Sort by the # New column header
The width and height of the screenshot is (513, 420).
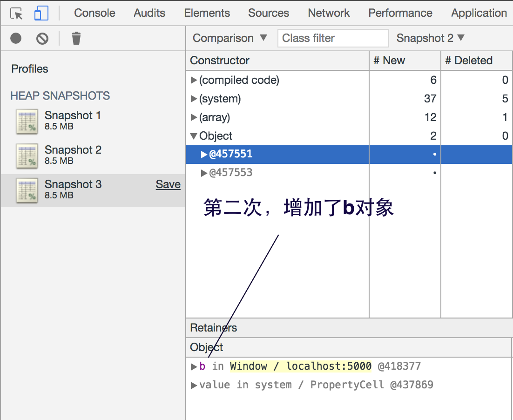[x=405, y=61]
